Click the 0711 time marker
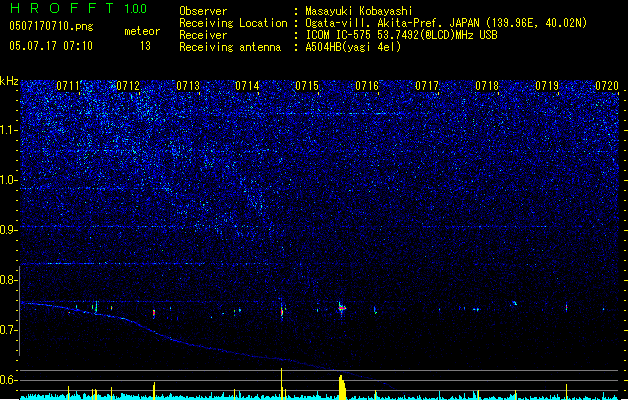 pyautogui.click(x=68, y=86)
